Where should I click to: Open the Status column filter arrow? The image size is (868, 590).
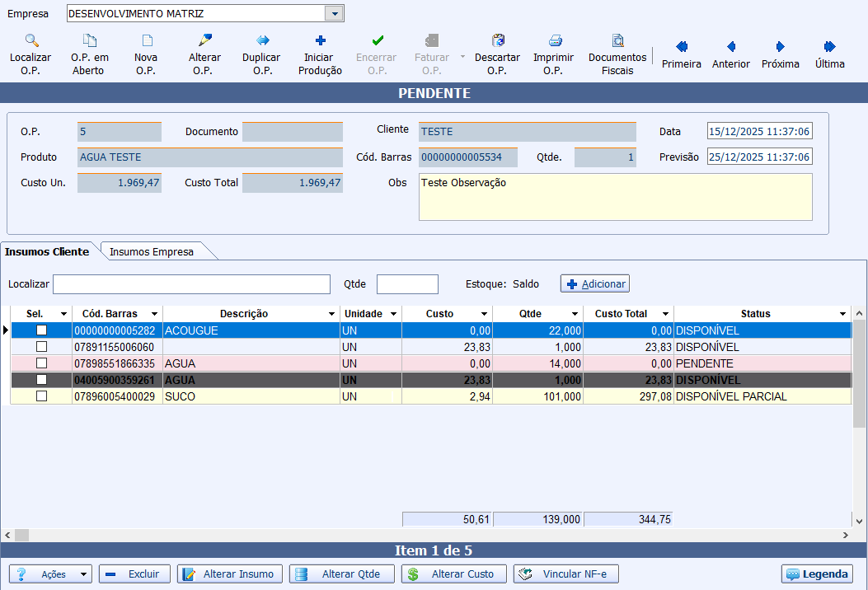pyautogui.click(x=842, y=314)
